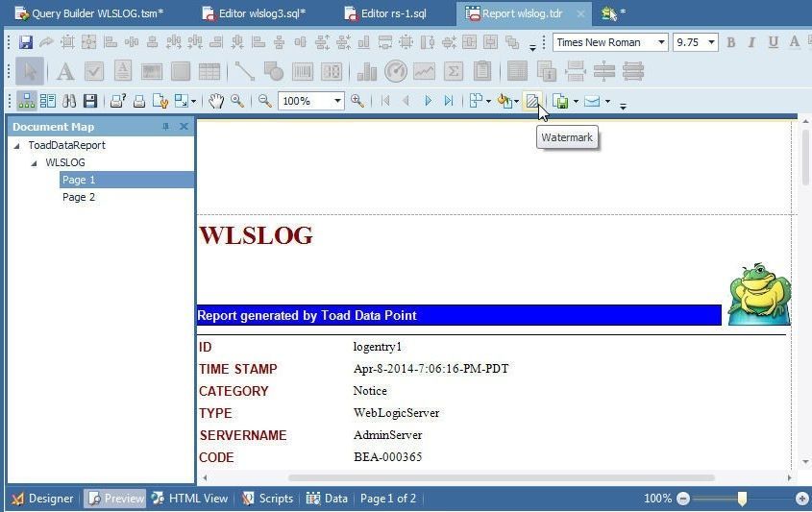Select the Gauge control tool

(x=396, y=71)
